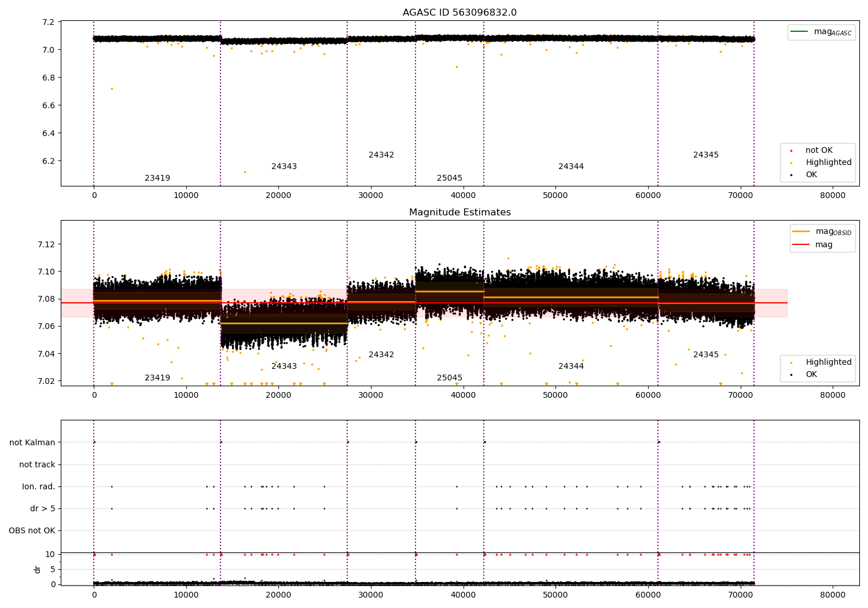Viewport: 868px width, 608px height.
Task: Click the 7.08 y-axis tick label
Action: 46,299
